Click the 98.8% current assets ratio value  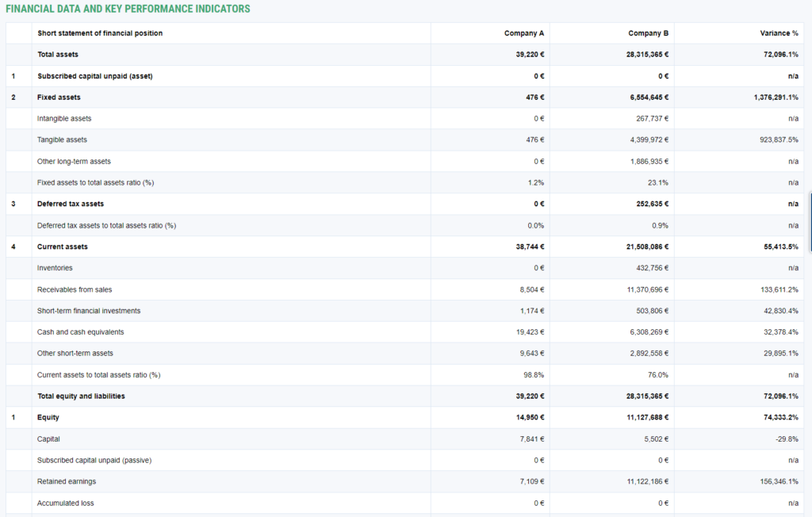tap(534, 375)
